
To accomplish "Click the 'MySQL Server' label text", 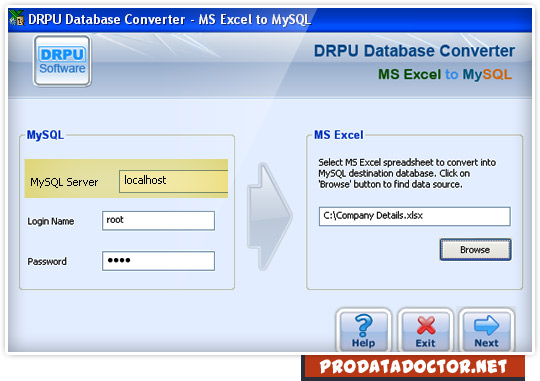I will tap(64, 182).
